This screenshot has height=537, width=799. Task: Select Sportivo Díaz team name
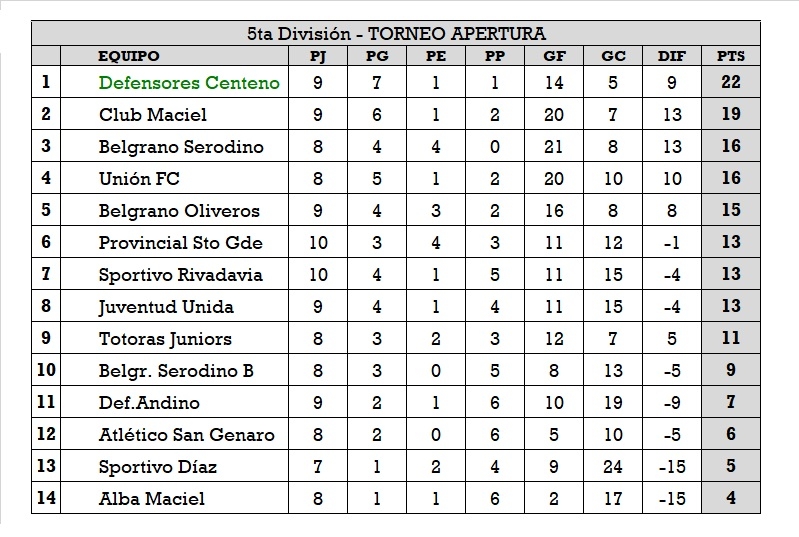point(157,467)
